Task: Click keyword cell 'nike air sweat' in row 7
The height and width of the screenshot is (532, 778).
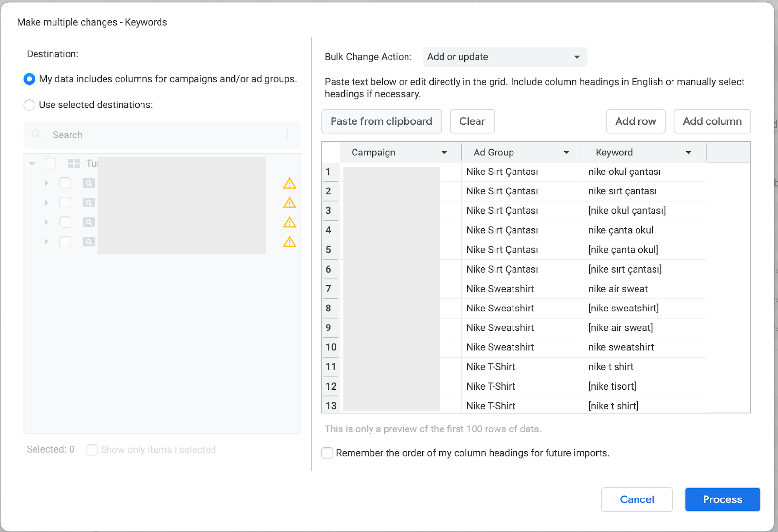Action: click(644, 289)
